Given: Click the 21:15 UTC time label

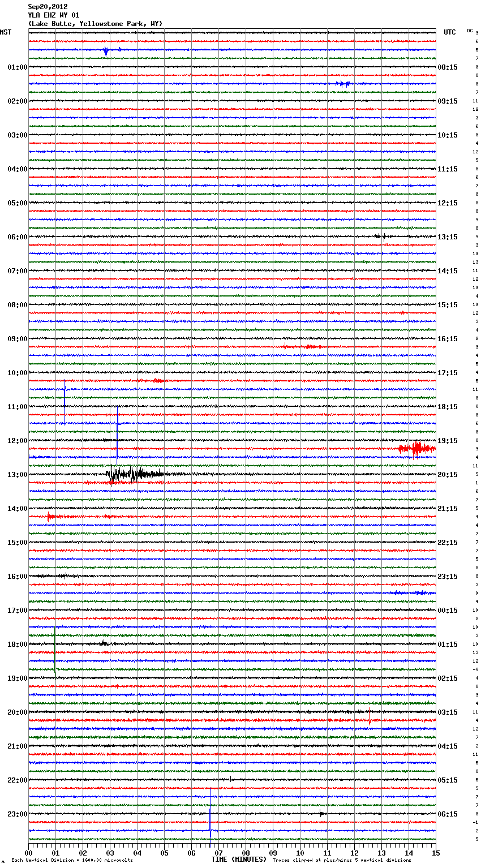Looking at the screenshot, I should click(x=448, y=509).
